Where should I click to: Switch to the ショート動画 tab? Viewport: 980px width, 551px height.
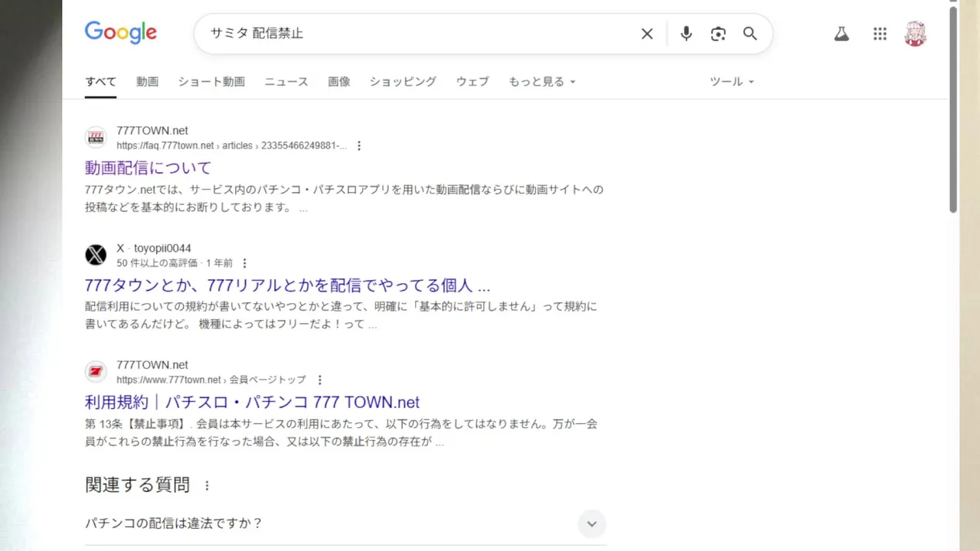(211, 81)
